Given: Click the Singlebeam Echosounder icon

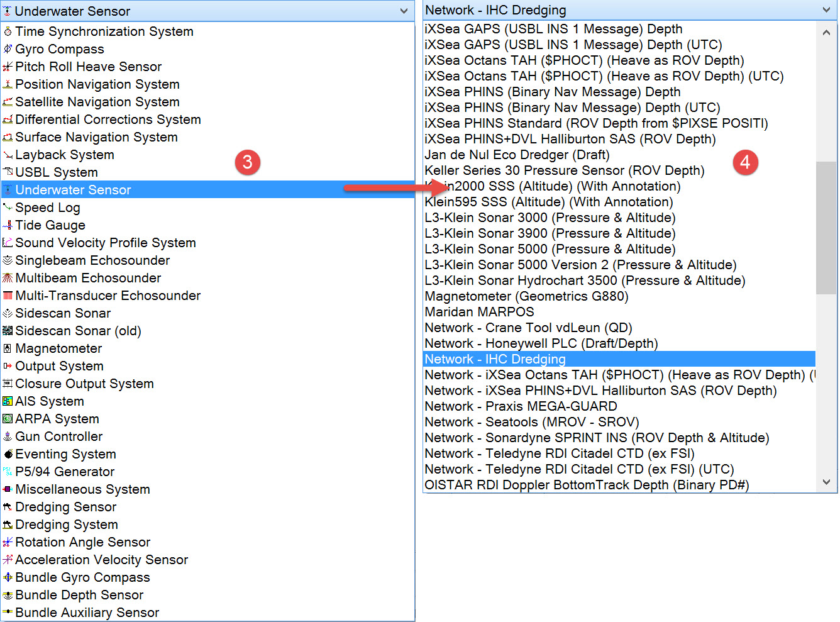Looking at the screenshot, I should 8,260.
